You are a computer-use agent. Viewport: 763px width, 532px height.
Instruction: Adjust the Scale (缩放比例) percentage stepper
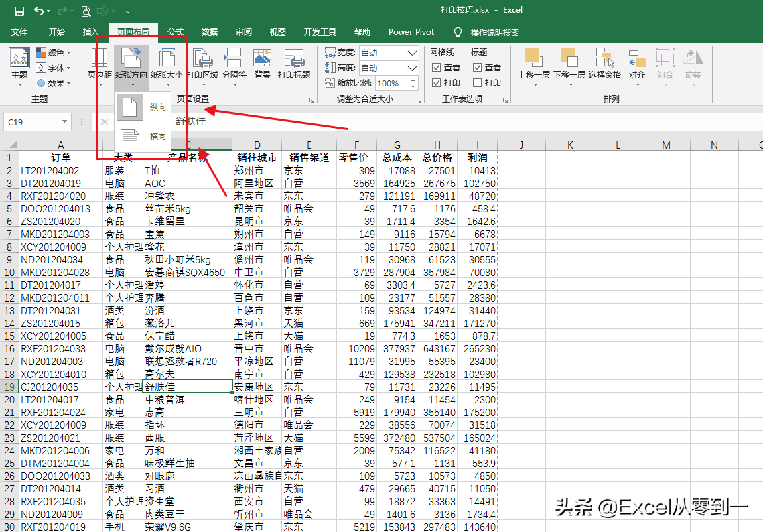point(413,83)
